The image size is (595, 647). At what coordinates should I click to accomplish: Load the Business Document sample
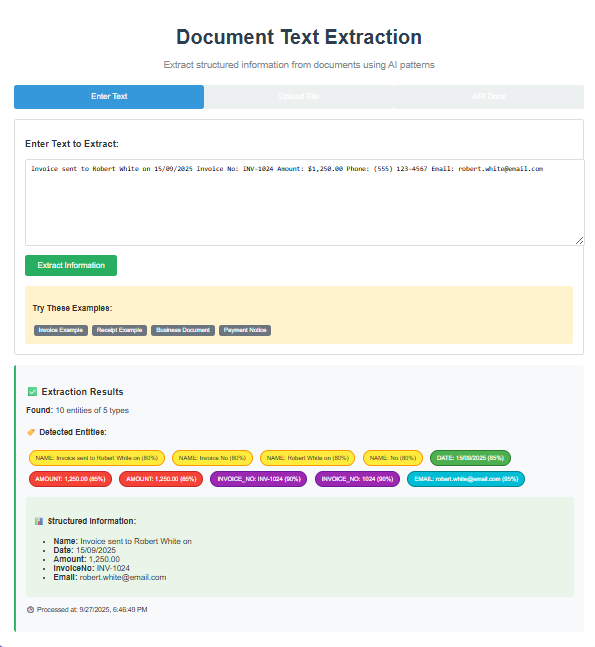point(183,330)
